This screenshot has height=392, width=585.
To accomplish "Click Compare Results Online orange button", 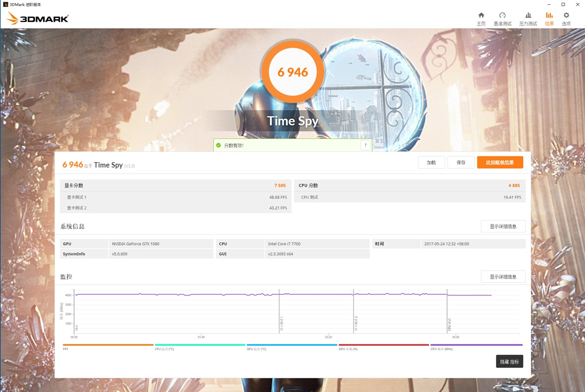I will pos(500,163).
